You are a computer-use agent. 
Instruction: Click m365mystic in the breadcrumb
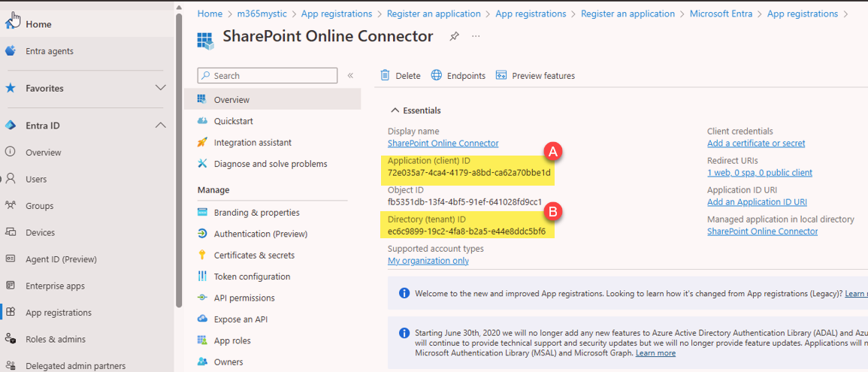click(x=262, y=14)
